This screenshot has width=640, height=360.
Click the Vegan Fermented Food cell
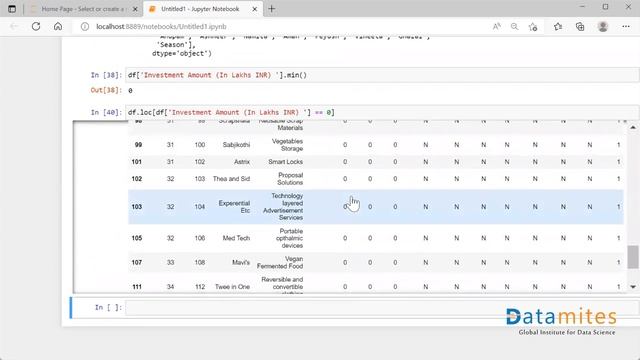[x=280, y=262]
